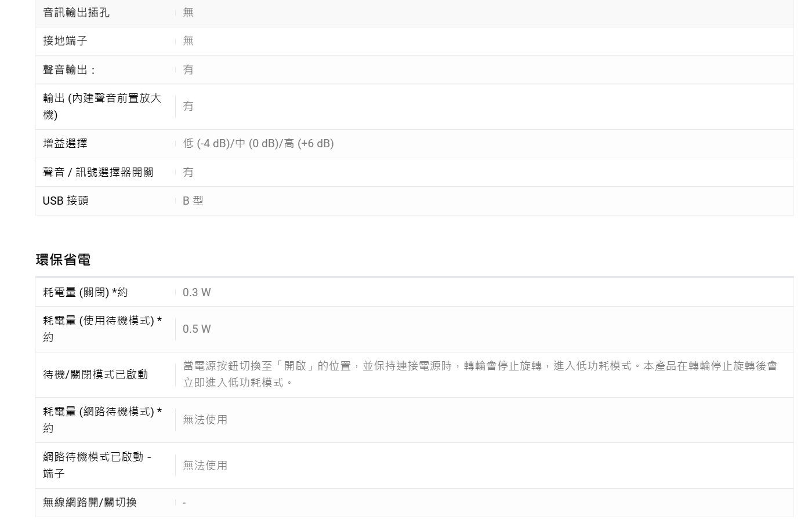Image resolution: width=812 pixels, height=520 pixels.
Task: Select the 無 value beside 音訊輸出插孔
Action: pos(188,12)
